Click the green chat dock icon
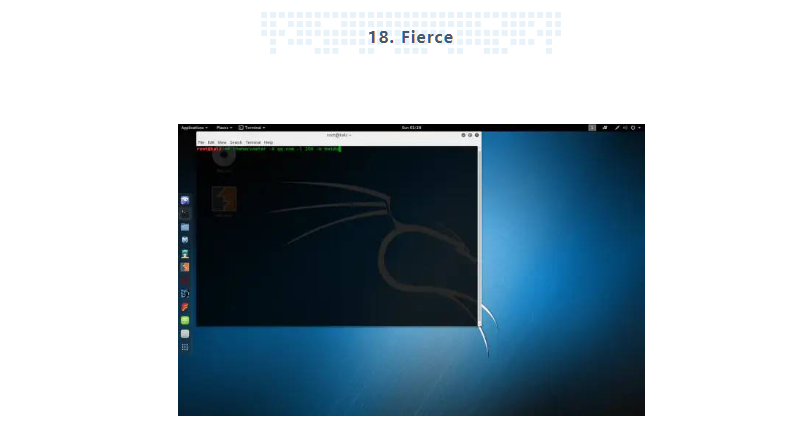 184,320
